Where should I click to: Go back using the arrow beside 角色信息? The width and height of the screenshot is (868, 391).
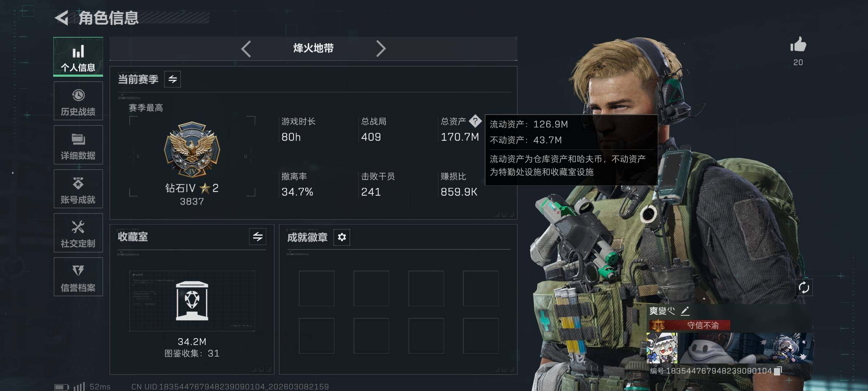(62, 18)
